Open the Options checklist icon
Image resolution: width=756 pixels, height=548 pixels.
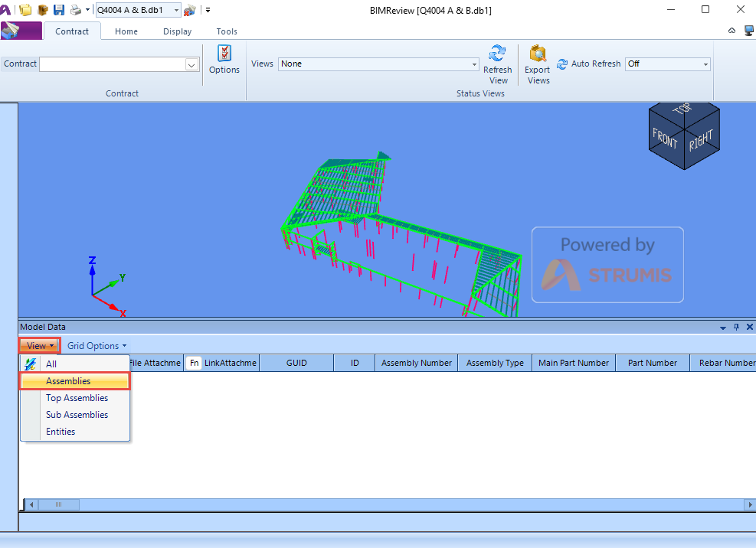[224, 53]
